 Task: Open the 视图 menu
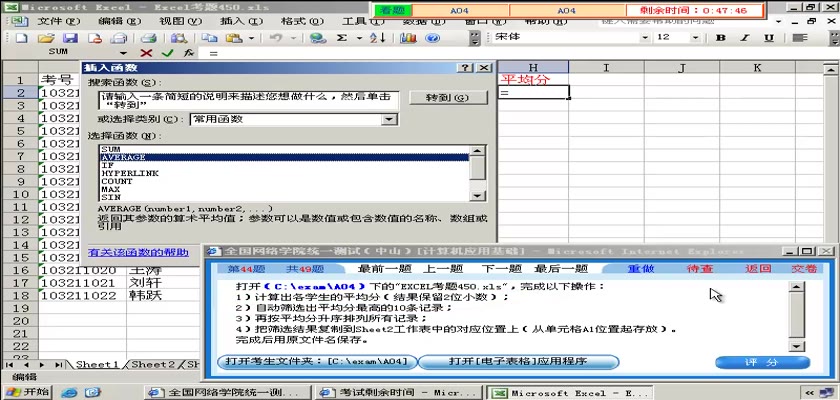click(181, 21)
